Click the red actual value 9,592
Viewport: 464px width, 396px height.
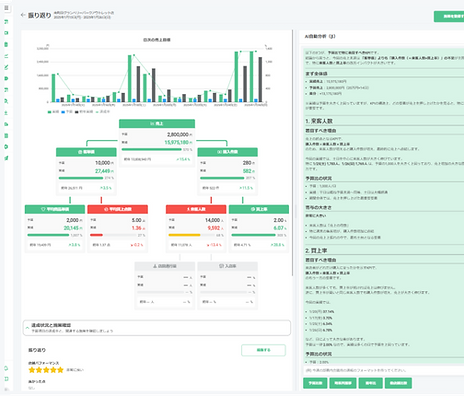click(x=213, y=228)
